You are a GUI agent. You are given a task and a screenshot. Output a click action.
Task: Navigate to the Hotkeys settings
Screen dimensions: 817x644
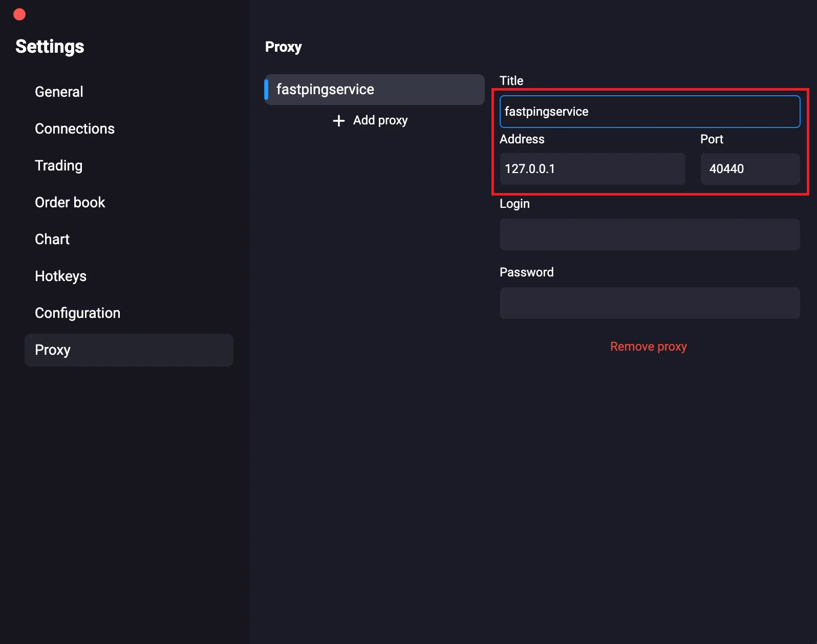[60, 276]
